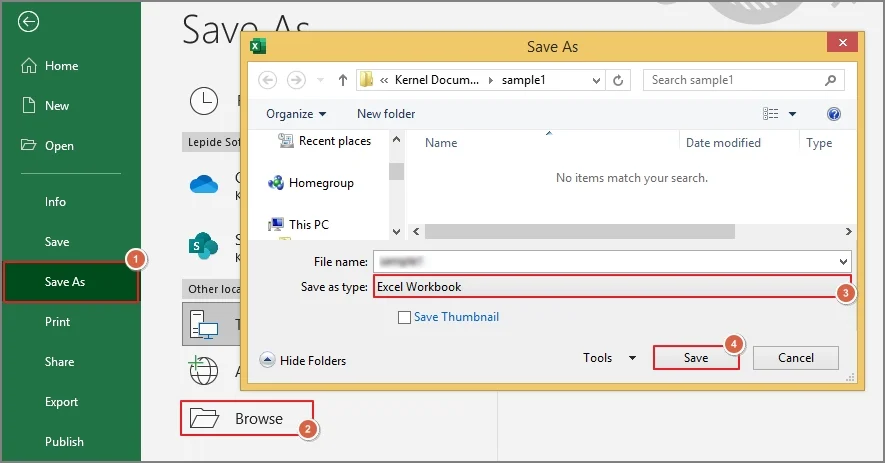Screen dimensions: 885x463
Task: Cancel the Save As dialog
Action: pos(796,358)
